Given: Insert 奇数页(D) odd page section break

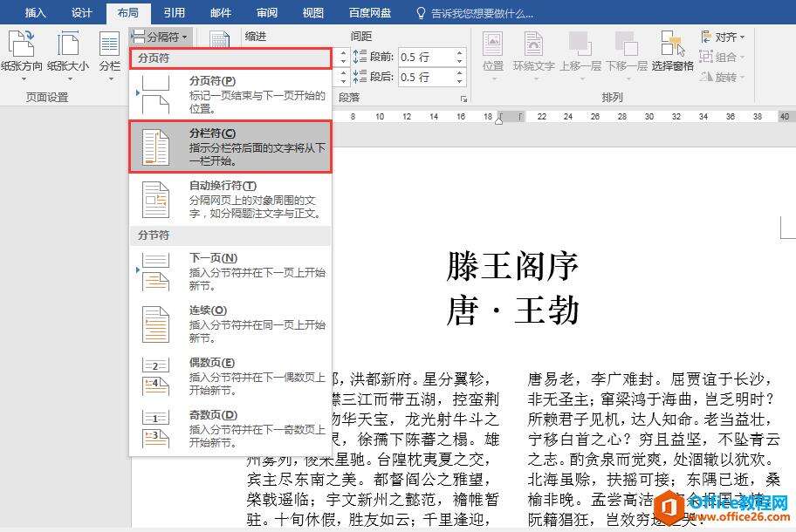Looking at the screenshot, I should pos(230,428).
